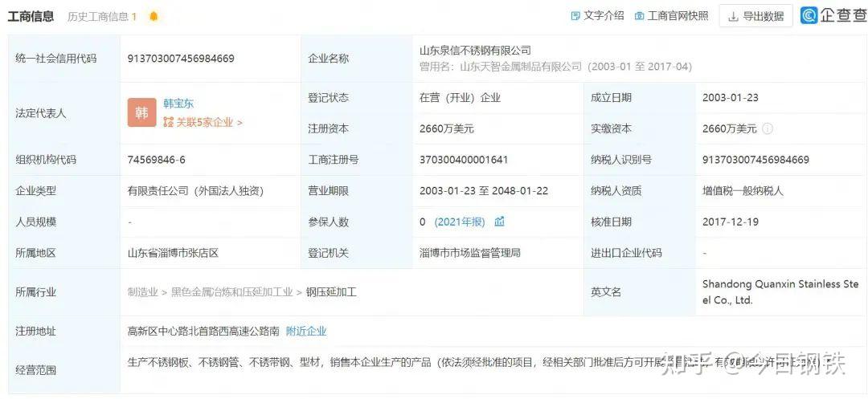868x399 pixels.
Task: Click address 高新区中心路北首路西高速公路南
Action: coord(203,332)
